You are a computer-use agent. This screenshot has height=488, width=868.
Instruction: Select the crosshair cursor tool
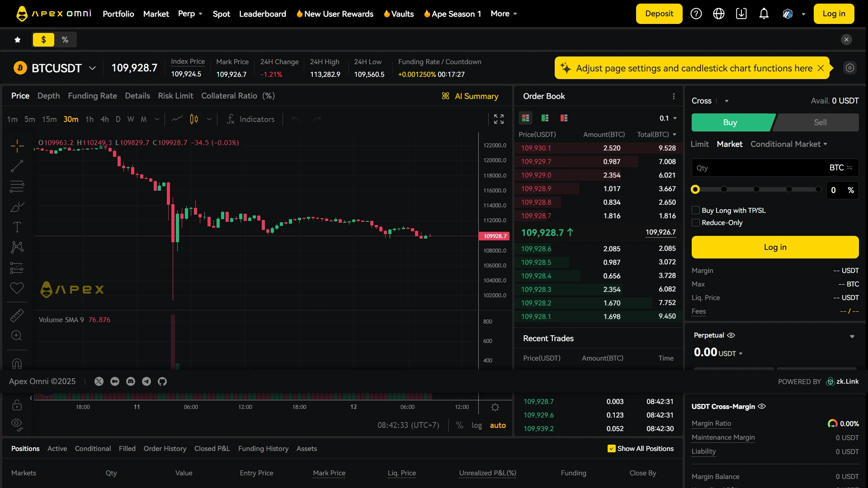[17, 145]
